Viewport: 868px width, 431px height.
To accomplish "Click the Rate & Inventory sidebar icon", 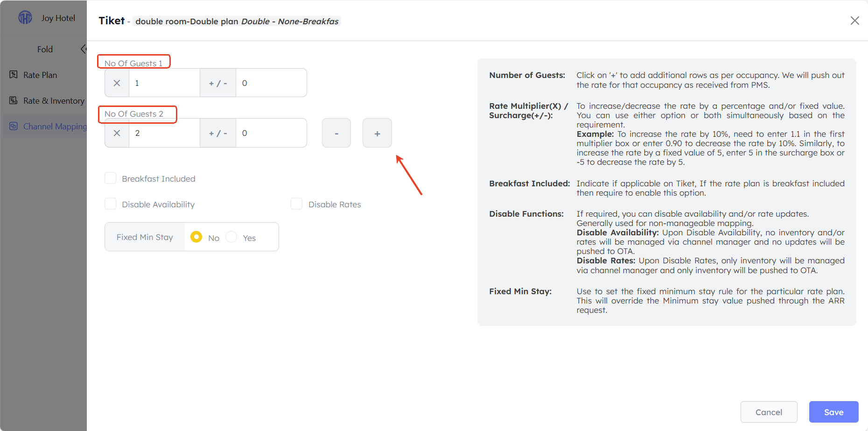I will 14,100.
